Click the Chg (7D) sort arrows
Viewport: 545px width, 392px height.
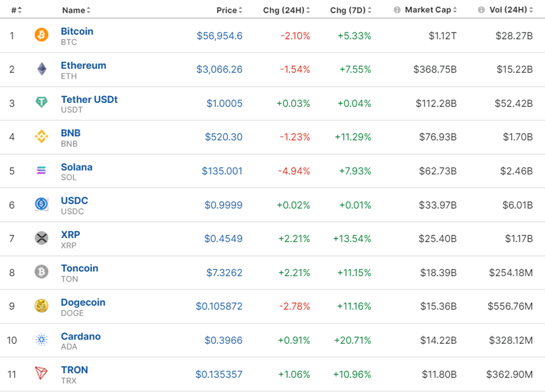coord(370,10)
